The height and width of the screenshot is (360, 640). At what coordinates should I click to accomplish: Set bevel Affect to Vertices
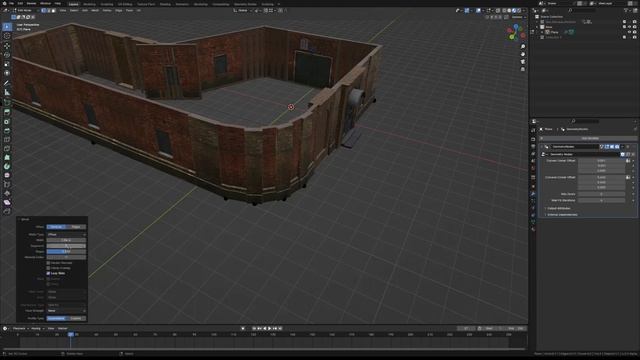[x=56, y=227]
